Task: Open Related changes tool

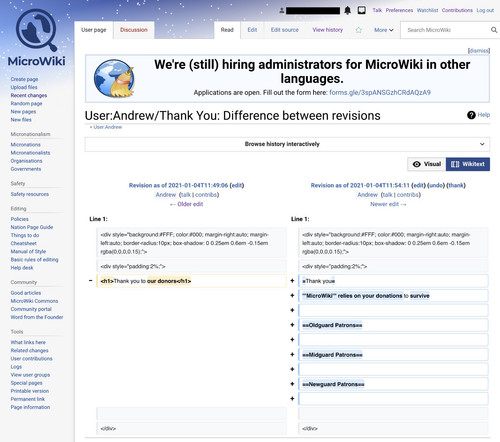Action: pyautogui.click(x=29, y=350)
